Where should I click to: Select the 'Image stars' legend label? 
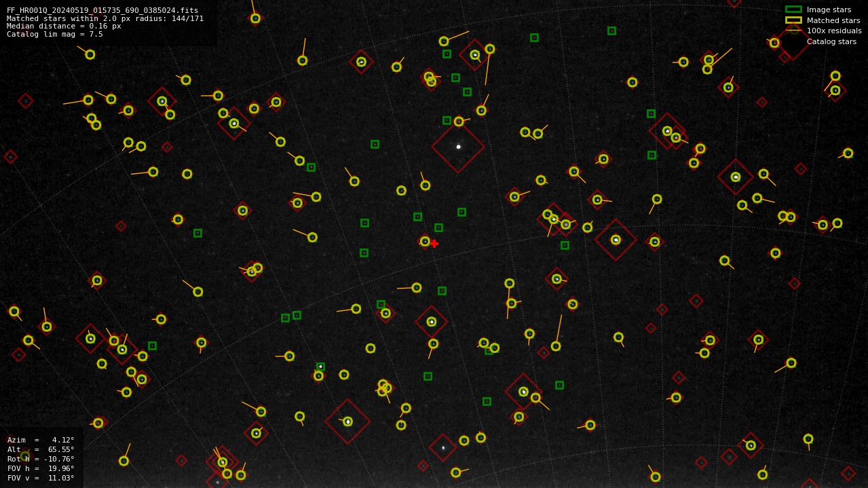pos(829,10)
